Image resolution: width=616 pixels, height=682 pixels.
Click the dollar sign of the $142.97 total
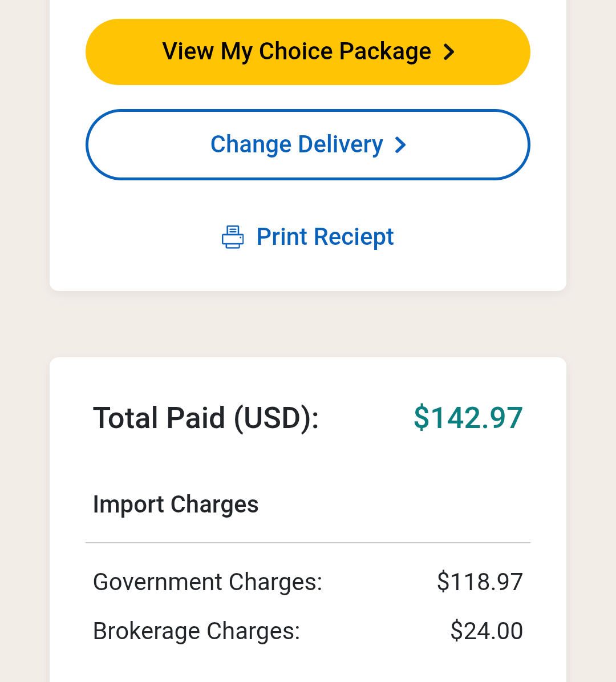[x=422, y=418]
